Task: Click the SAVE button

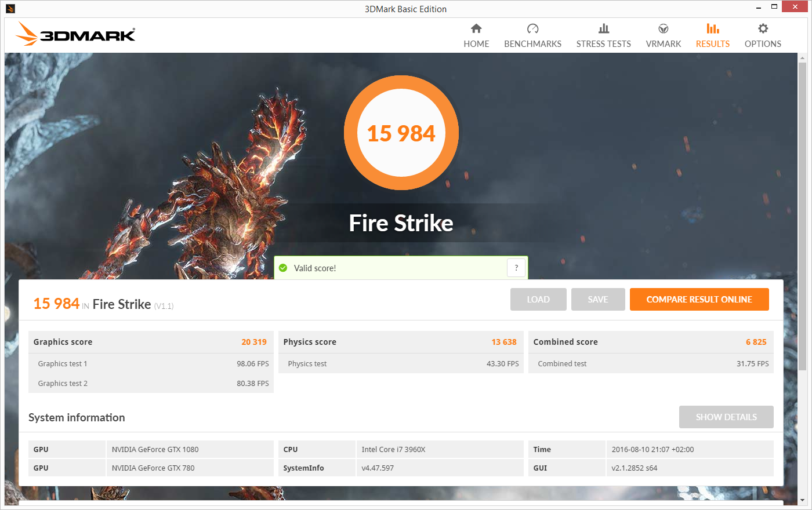Action: point(598,299)
